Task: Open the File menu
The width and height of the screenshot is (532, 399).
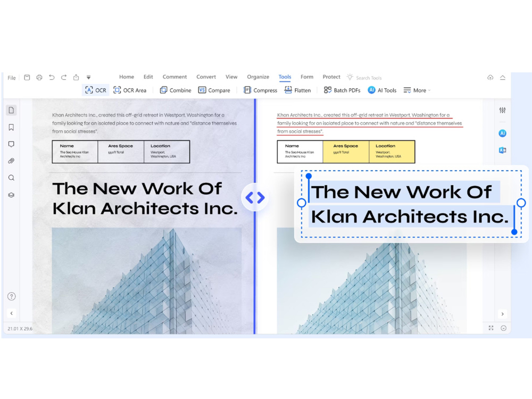Action: coord(12,78)
